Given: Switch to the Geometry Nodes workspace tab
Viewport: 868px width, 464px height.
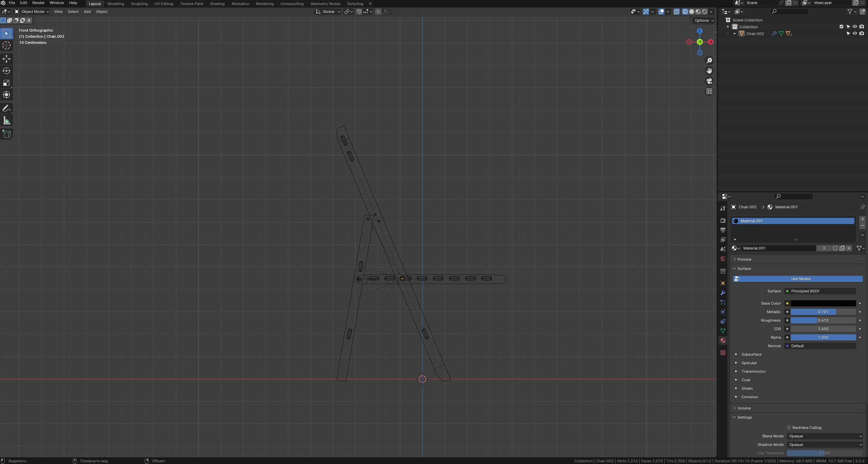Looking at the screenshot, I should [x=325, y=4].
